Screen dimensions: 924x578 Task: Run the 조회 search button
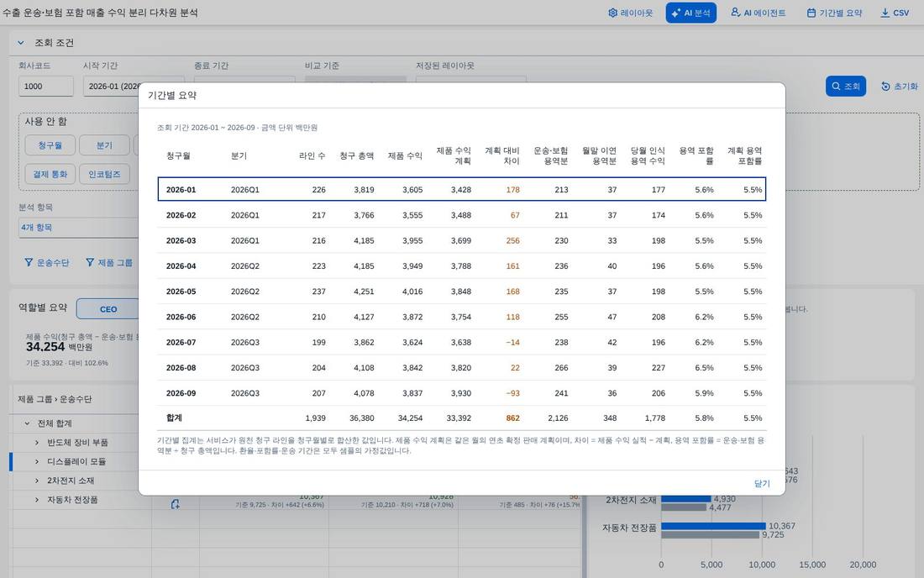(x=846, y=86)
